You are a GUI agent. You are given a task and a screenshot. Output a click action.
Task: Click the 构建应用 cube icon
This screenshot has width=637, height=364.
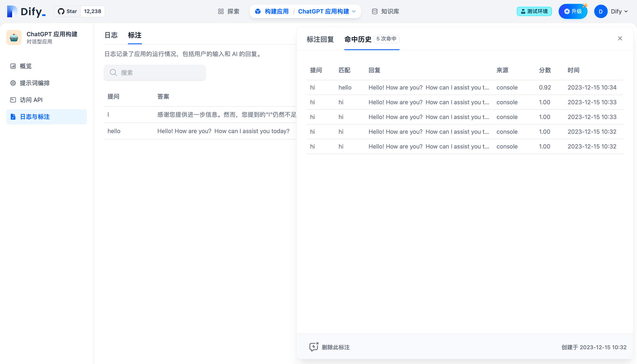coord(258,11)
